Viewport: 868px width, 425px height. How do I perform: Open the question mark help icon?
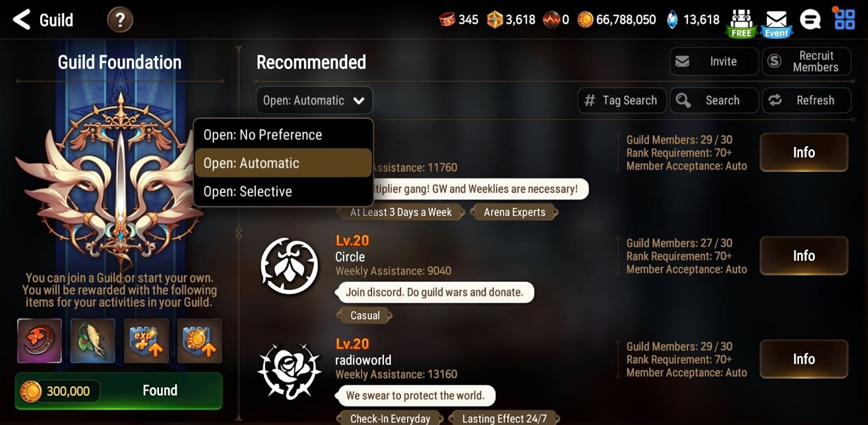(120, 20)
